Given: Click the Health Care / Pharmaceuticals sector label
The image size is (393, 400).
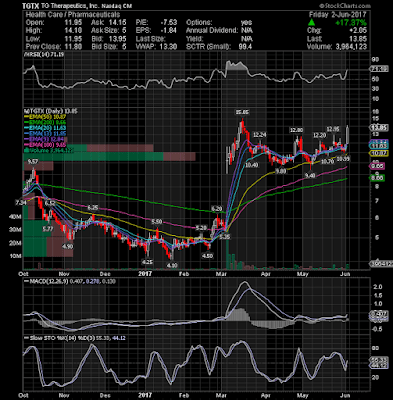Looking at the screenshot, I should 73,15.
